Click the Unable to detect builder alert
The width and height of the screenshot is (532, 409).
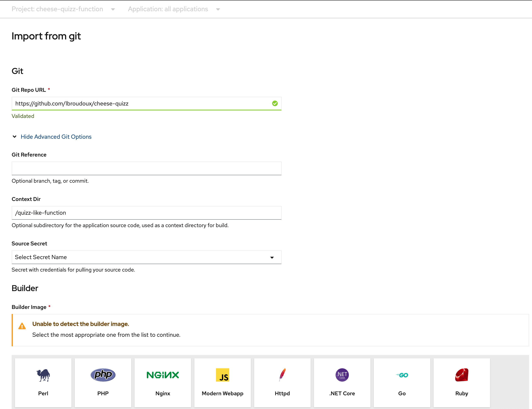point(270,330)
